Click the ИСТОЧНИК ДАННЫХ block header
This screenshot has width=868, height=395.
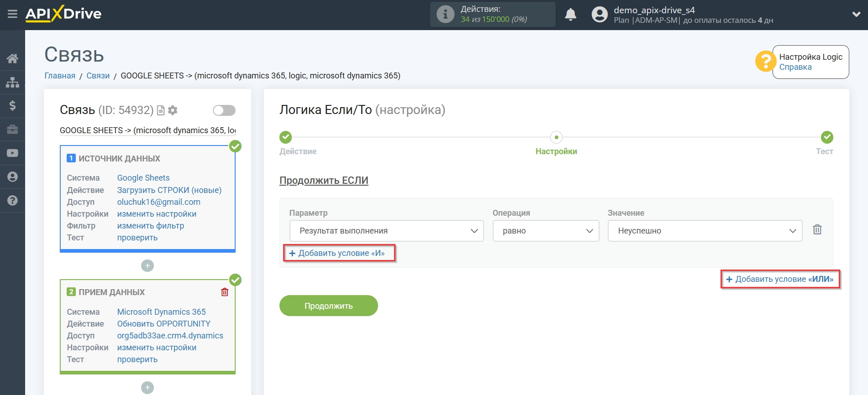[x=119, y=159]
